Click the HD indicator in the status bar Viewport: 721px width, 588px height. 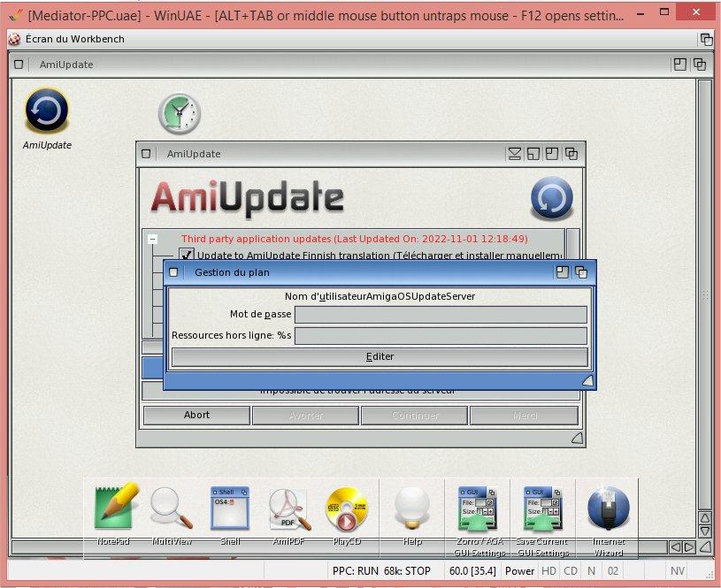tap(548, 571)
